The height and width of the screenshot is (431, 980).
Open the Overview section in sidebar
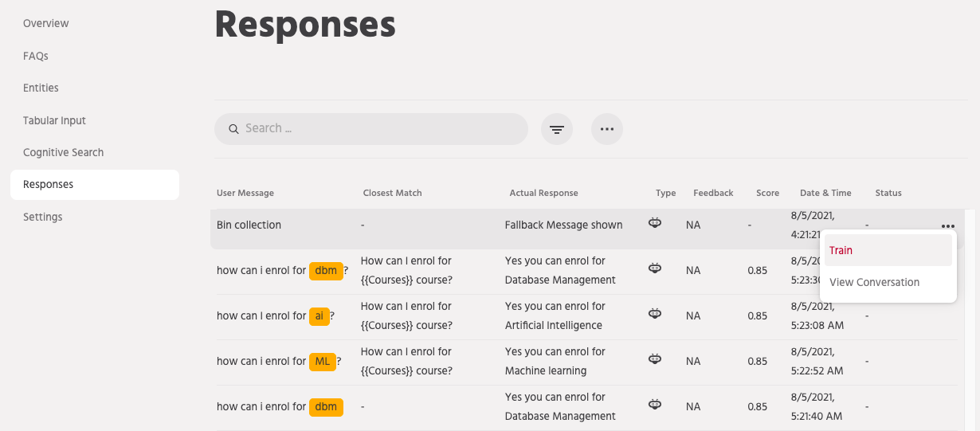(x=46, y=23)
